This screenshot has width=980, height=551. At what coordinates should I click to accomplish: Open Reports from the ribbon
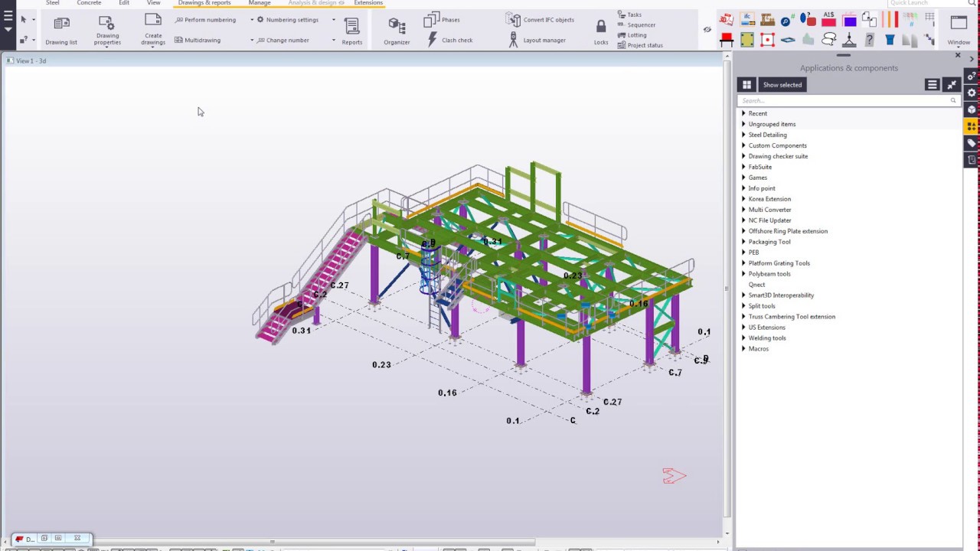352,30
